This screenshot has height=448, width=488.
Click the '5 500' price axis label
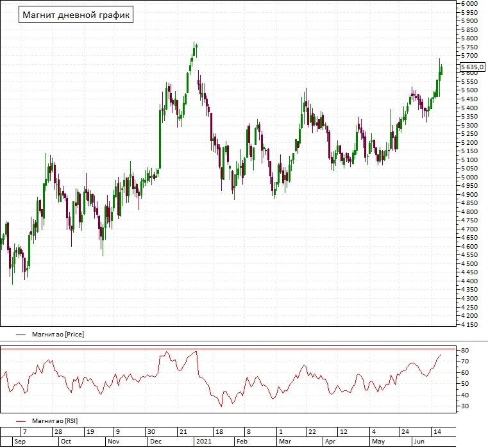point(469,90)
